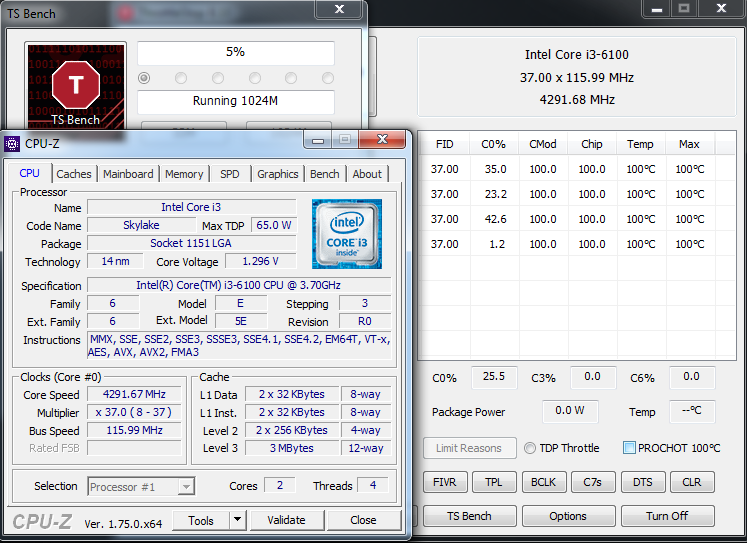This screenshot has height=543, width=747.
Task: Click the C7s button
Action: 593,482
